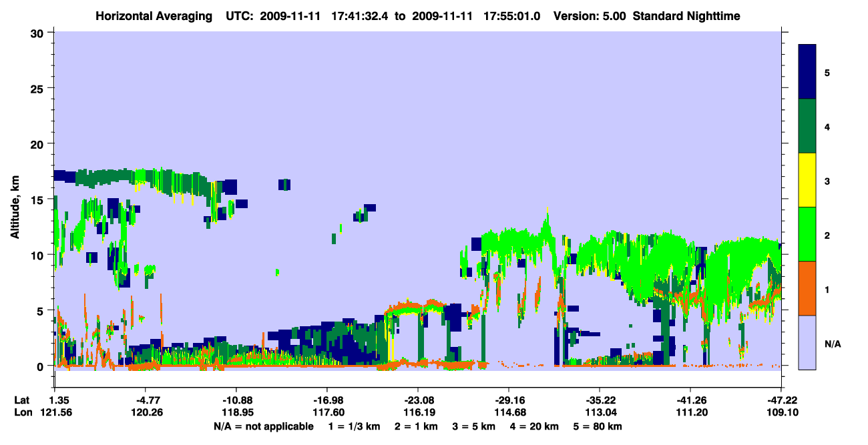Click the orange colorbar segment labeled 1
This screenshot has height=445, width=868.
pos(807,288)
